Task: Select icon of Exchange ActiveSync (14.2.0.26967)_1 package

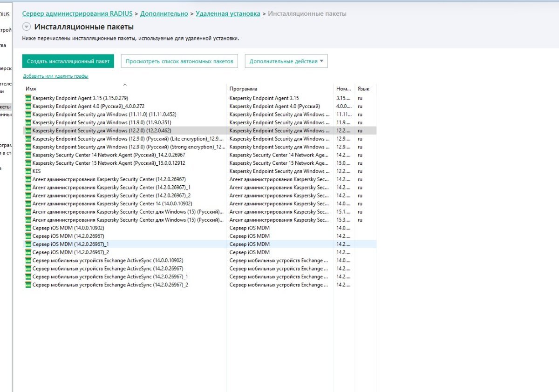Action: tap(28, 277)
